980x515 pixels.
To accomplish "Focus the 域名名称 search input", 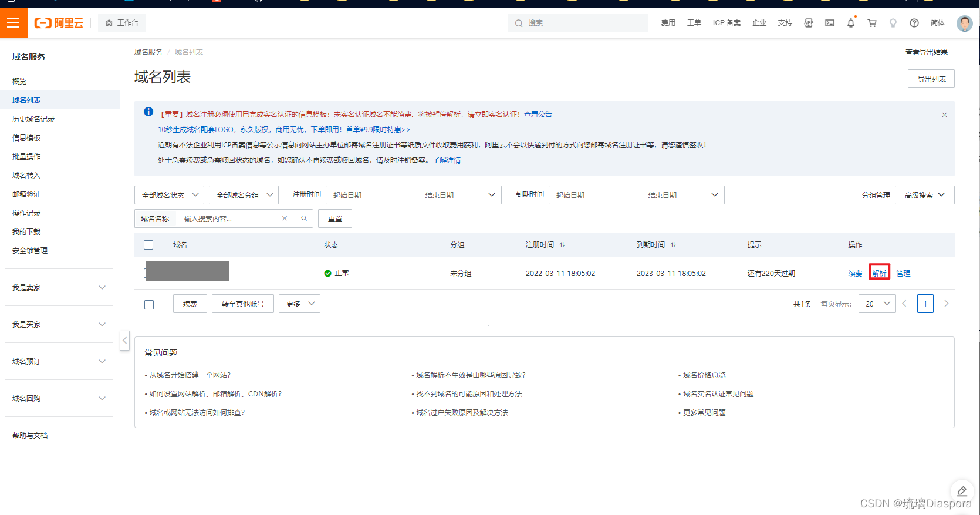I will tap(228, 218).
